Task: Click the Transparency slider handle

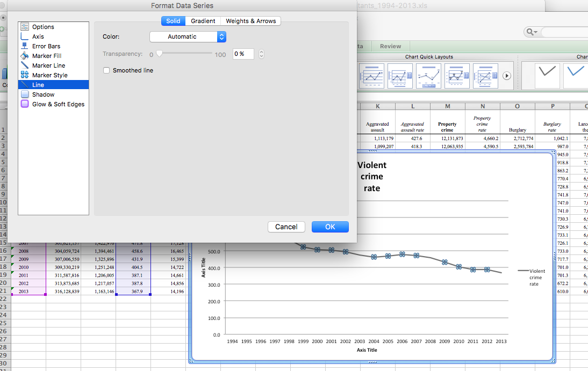Action: tap(159, 54)
